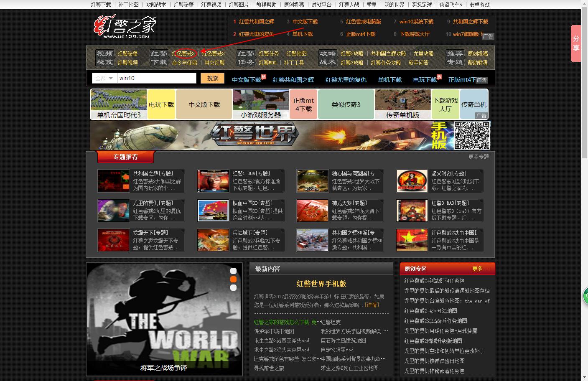Screen dimensions: 588x381
Task: Open the 尤里的复仇[专题] thumbnail
Action: (x=114, y=211)
